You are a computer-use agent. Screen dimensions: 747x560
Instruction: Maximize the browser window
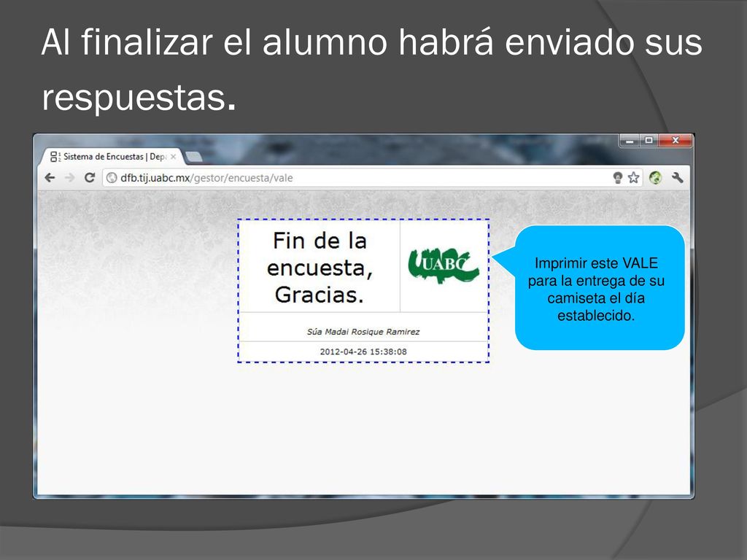pyautogui.click(x=649, y=141)
